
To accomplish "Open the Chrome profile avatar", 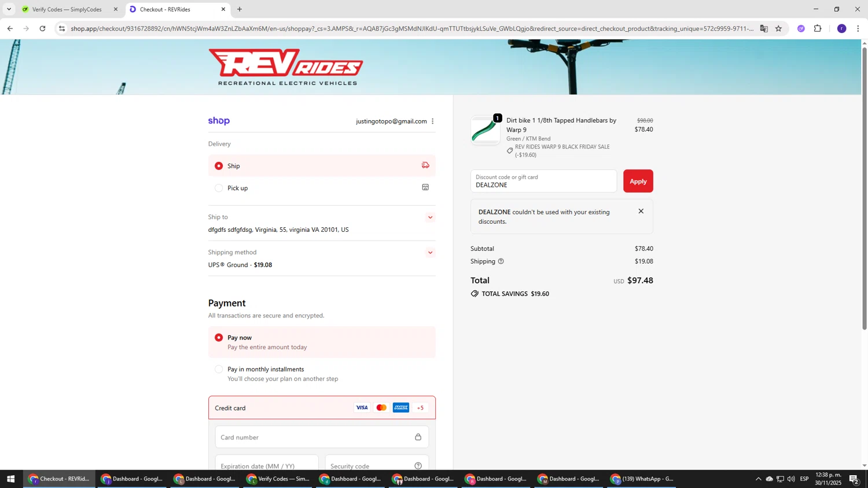I will pos(841,28).
